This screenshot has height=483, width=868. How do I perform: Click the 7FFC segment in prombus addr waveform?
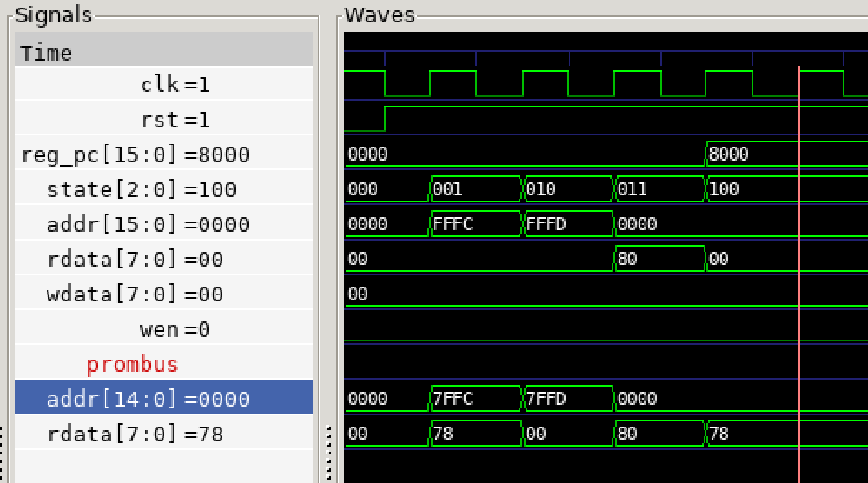[475, 398]
